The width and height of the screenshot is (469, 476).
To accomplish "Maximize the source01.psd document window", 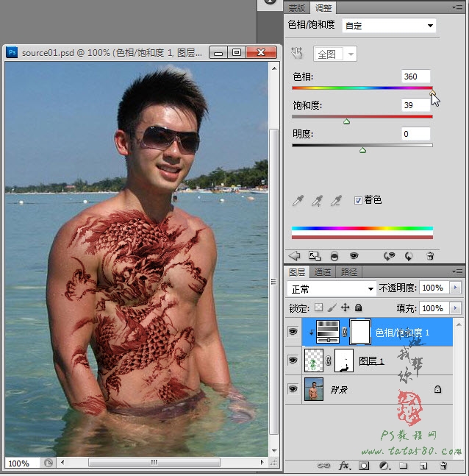I will point(236,53).
